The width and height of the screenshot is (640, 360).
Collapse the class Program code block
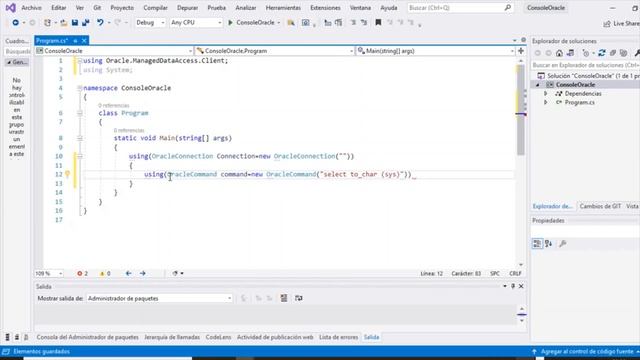pos(80,113)
